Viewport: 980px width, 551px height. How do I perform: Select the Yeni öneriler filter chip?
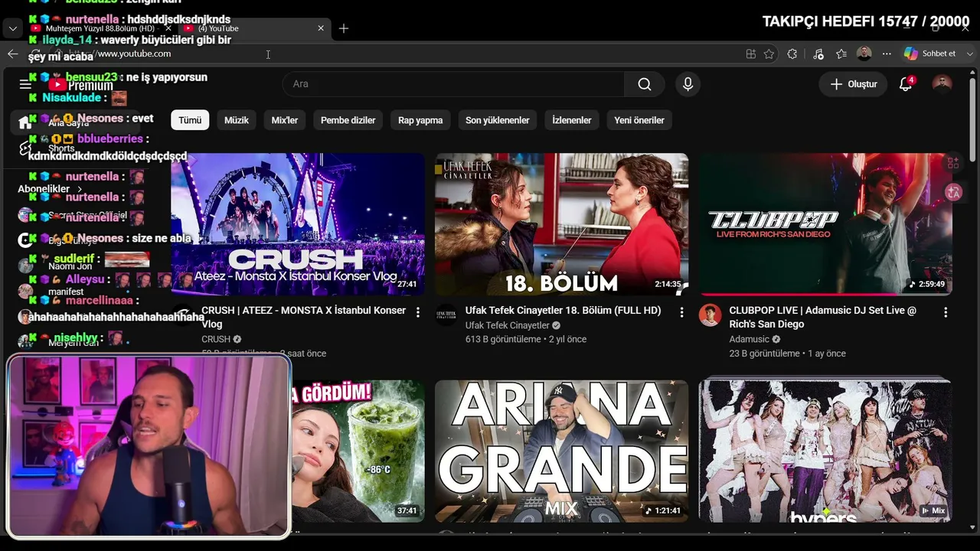[x=639, y=120]
